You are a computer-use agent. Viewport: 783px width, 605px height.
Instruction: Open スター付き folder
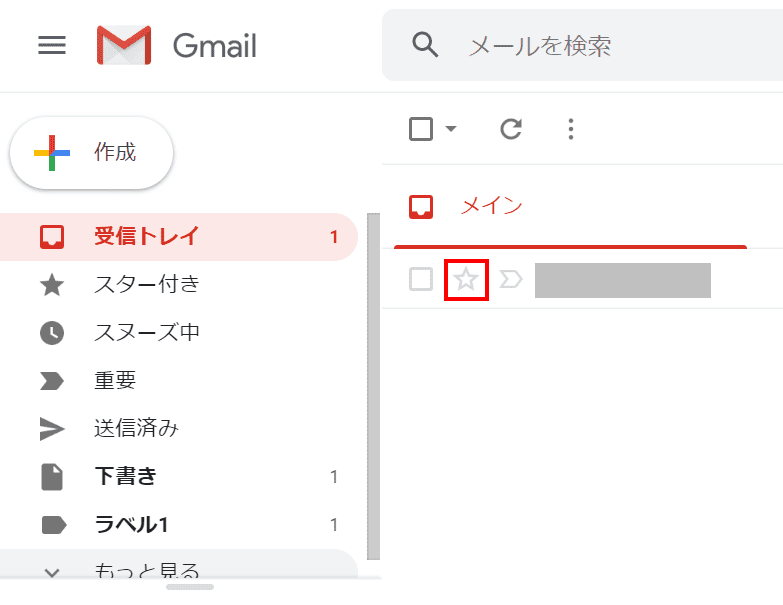coord(179,285)
